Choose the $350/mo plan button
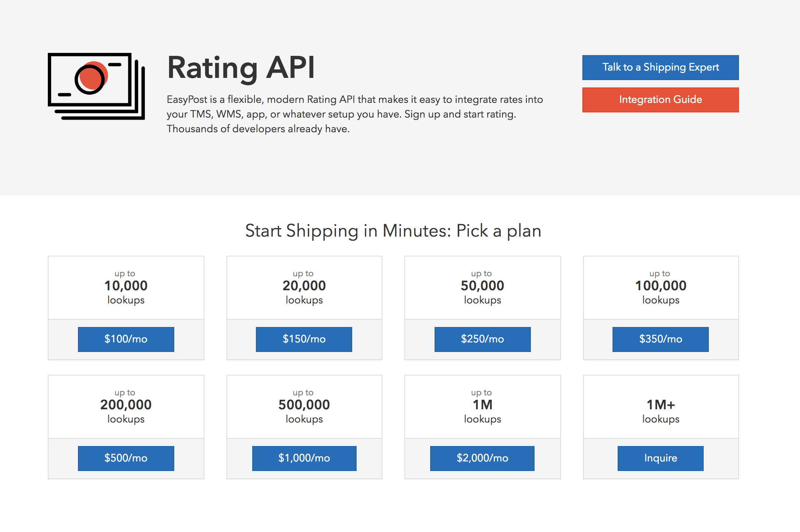 [660, 339]
